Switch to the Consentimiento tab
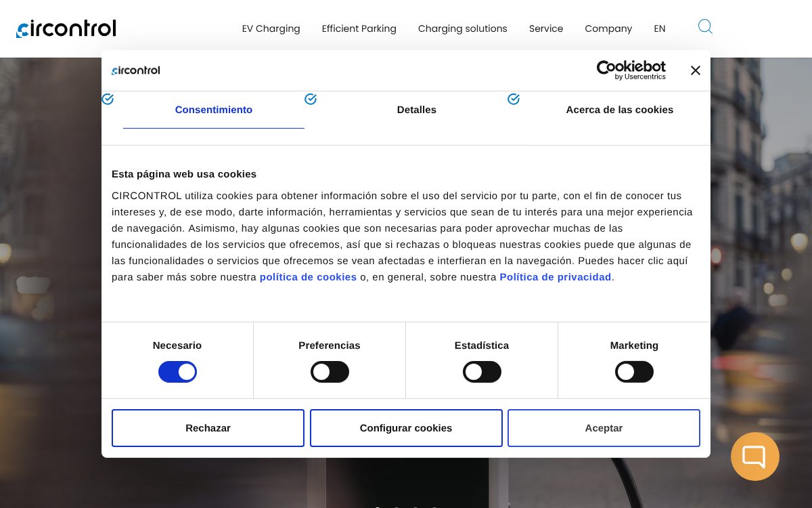This screenshot has height=508, width=812. pos(214,110)
